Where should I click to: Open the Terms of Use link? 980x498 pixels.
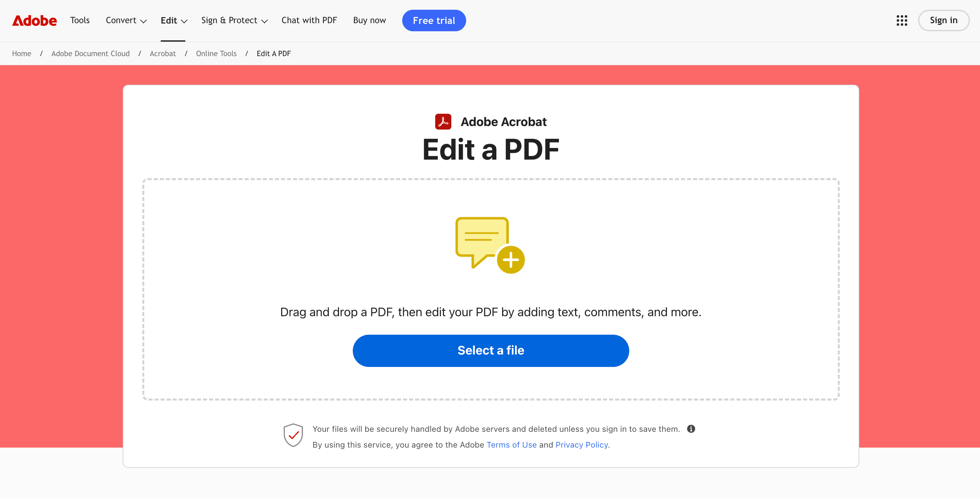511,444
